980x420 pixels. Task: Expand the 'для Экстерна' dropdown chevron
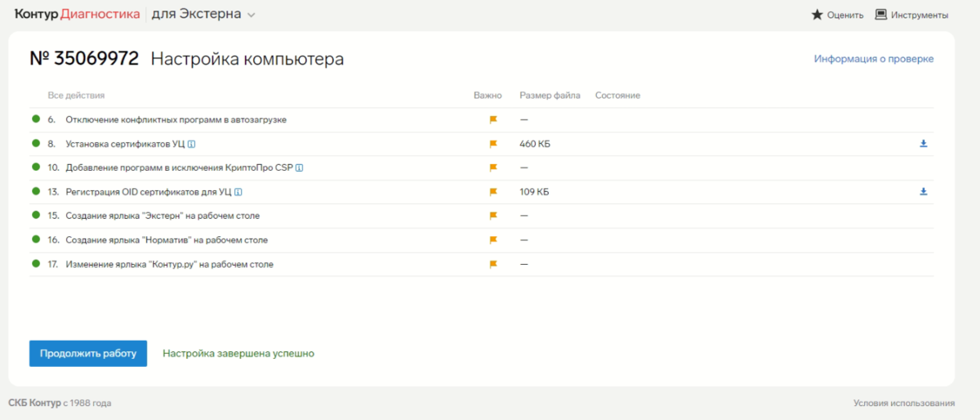click(251, 16)
